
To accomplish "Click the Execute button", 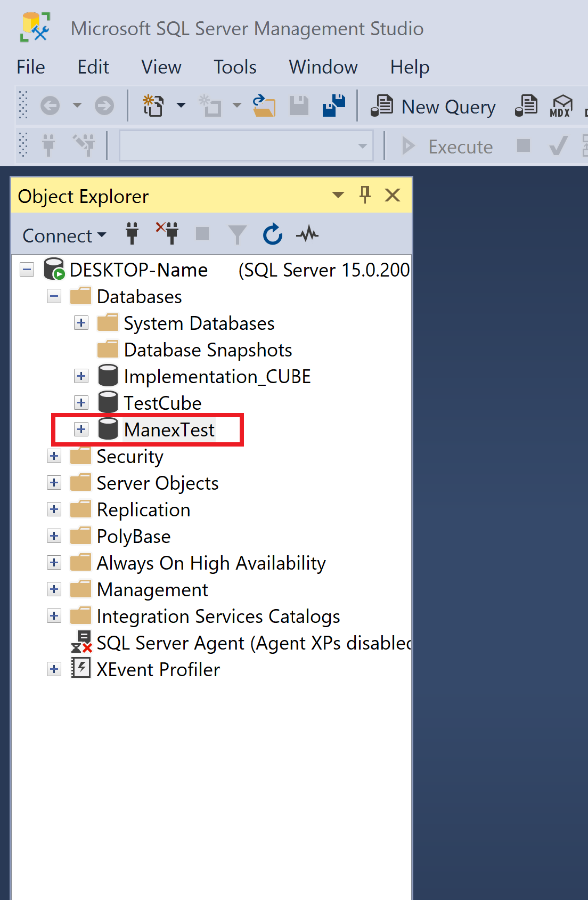I will tap(447, 147).
